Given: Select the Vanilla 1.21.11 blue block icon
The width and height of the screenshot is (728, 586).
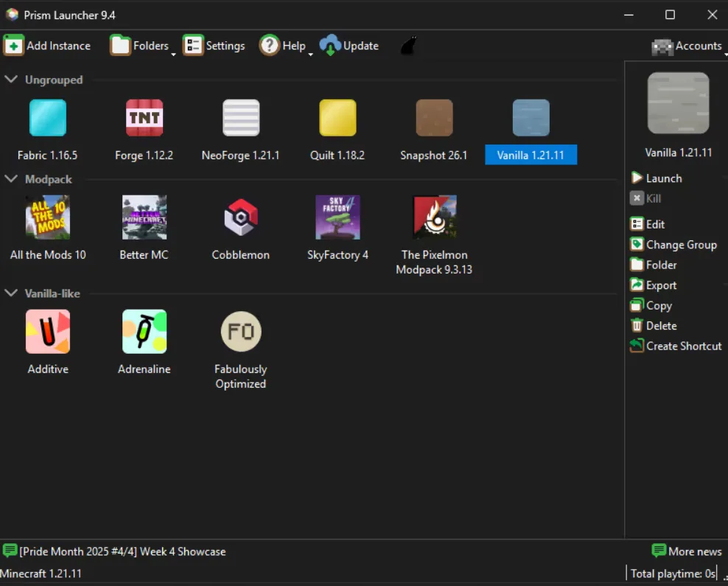Looking at the screenshot, I should pyautogui.click(x=531, y=117).
